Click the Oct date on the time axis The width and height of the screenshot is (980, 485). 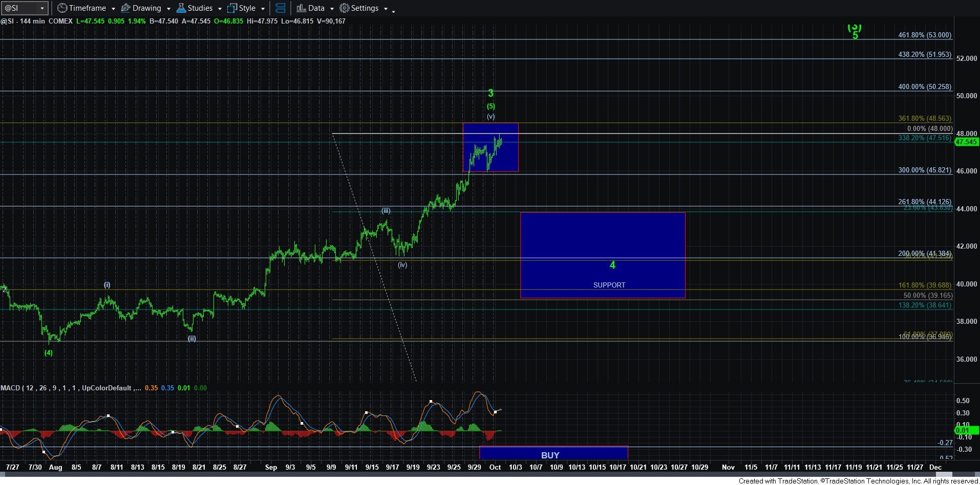click(x=495, y=467)
